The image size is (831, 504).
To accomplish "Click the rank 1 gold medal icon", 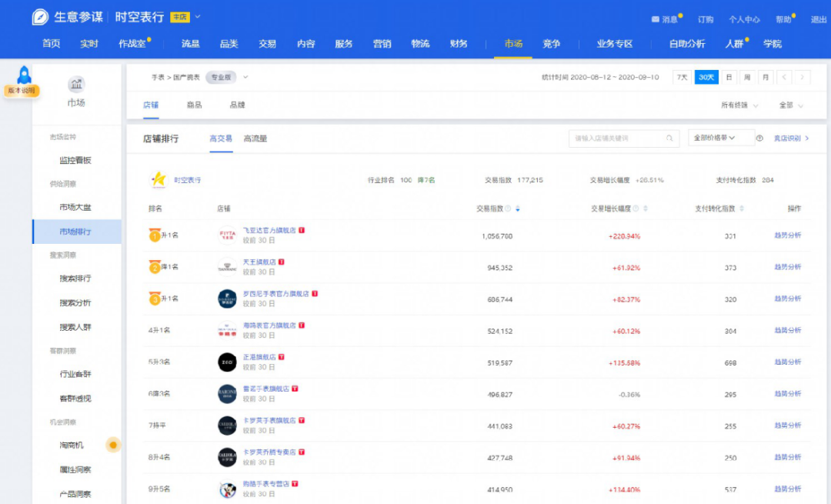I will click(154, 235).
